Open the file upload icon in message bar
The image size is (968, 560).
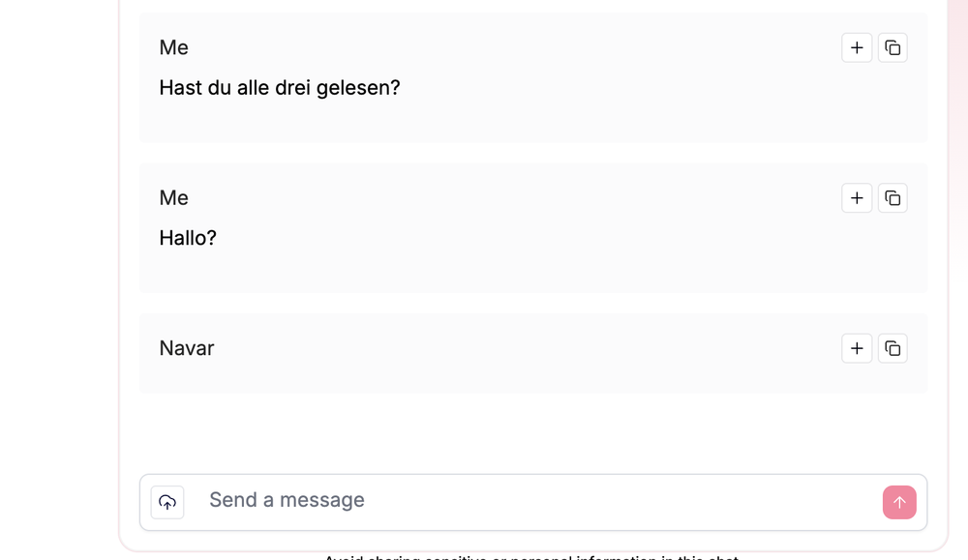(x=167, y=502)
